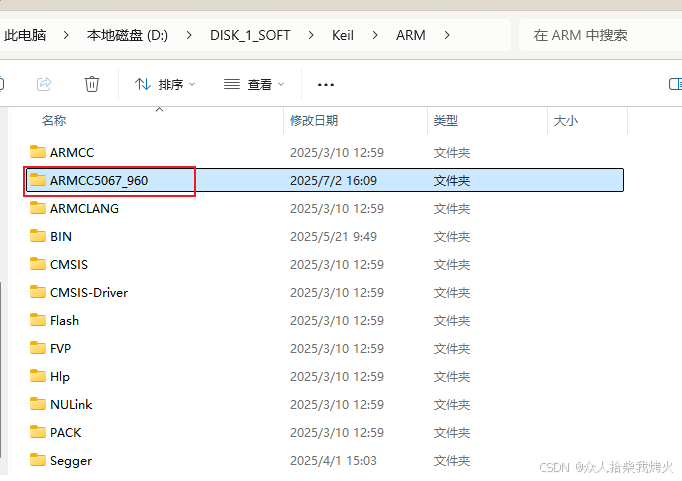Viewport: 682px width, 481px height.
Task: Click the PACK folder name
Action: (x=66, y=432)
